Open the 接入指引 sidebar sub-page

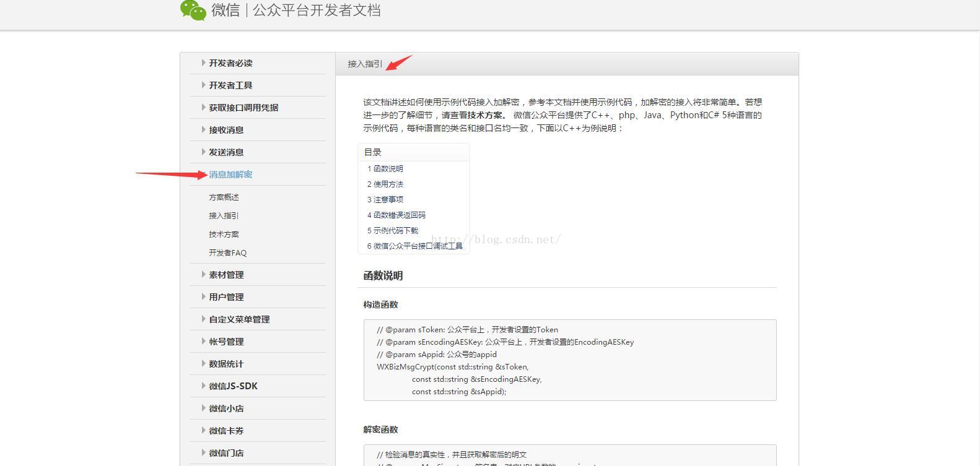224,216
